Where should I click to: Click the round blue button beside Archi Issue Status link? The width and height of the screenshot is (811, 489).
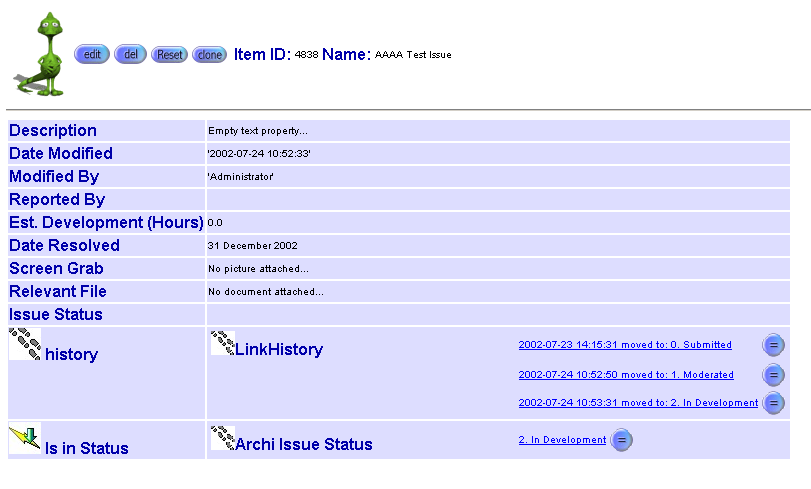click(x=621, y=440)
